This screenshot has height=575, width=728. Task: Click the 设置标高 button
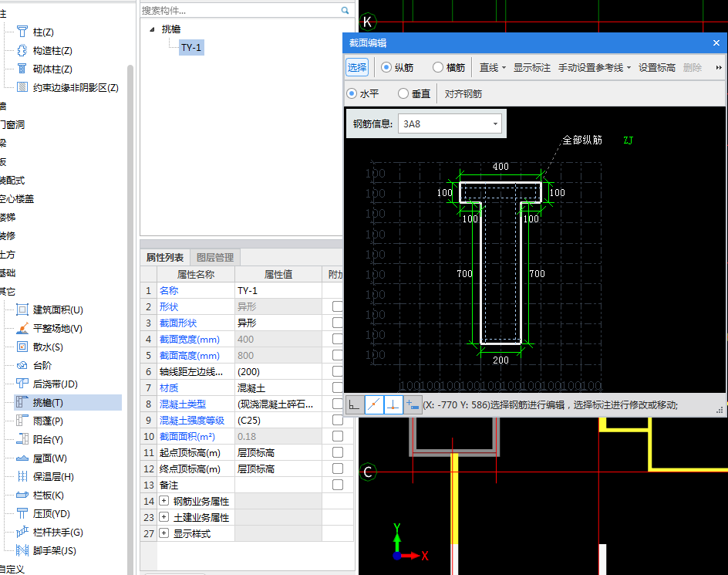tap(656, 68)
